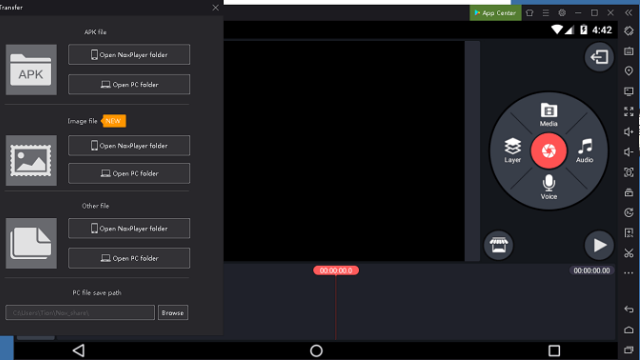640x360 pixels.
Task: Open the Audio browser in KineMaster wheel
Action: tap(584, 151)
